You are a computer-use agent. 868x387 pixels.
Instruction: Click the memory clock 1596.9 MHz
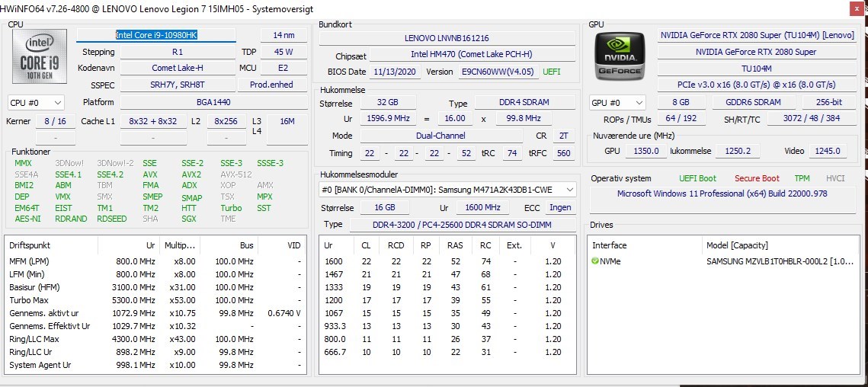click(387, 119)
